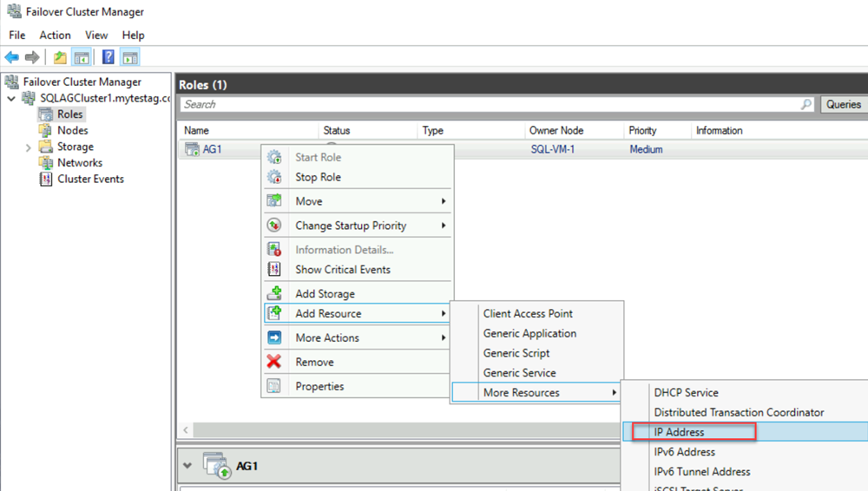Choose IP Address from More Resources
This screenshot has width=868, height=491.
pos(679,432)
